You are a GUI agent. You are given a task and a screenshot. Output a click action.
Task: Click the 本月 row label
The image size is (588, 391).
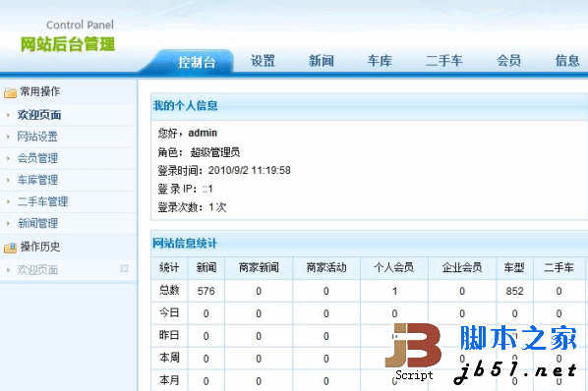169,380
